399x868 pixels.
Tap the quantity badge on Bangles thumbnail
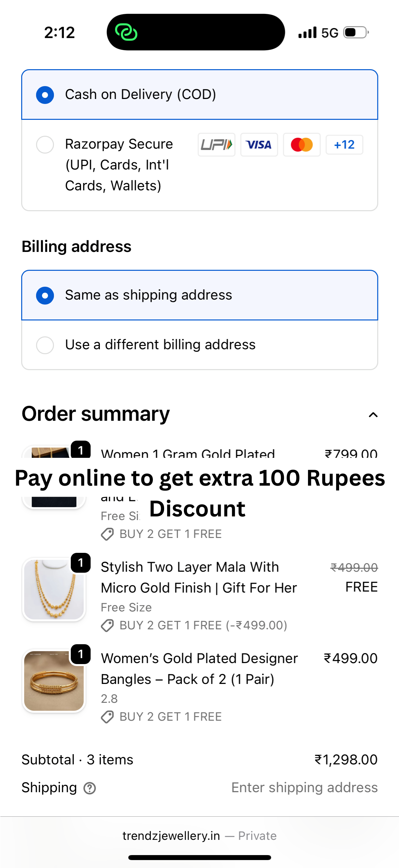81,654
